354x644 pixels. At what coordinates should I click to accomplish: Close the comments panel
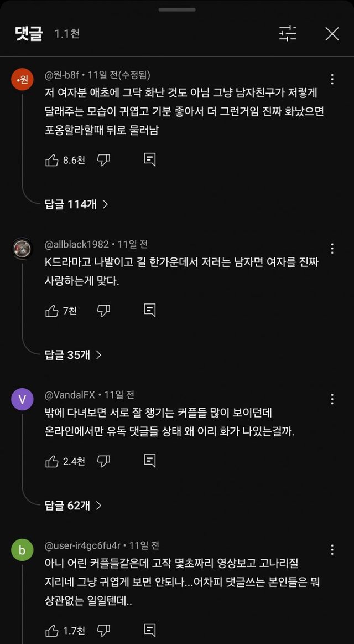(x=332, y=34)
